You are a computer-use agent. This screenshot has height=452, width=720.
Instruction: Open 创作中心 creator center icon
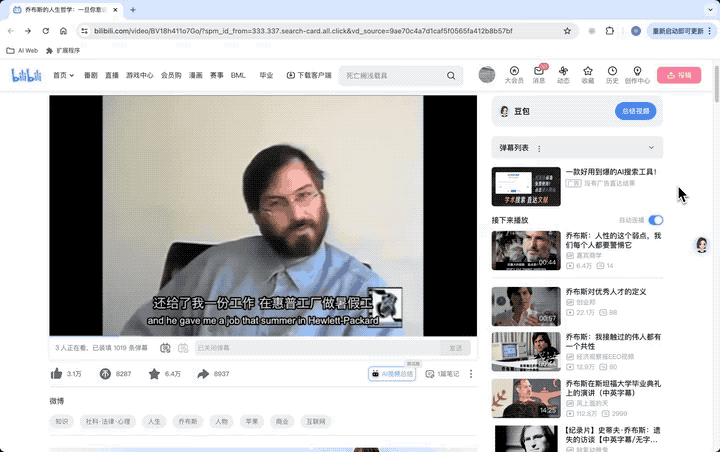pos(637,75)
